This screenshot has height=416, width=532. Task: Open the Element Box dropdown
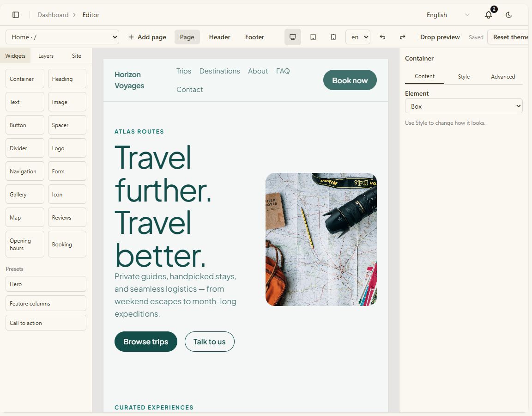(464, 106)
